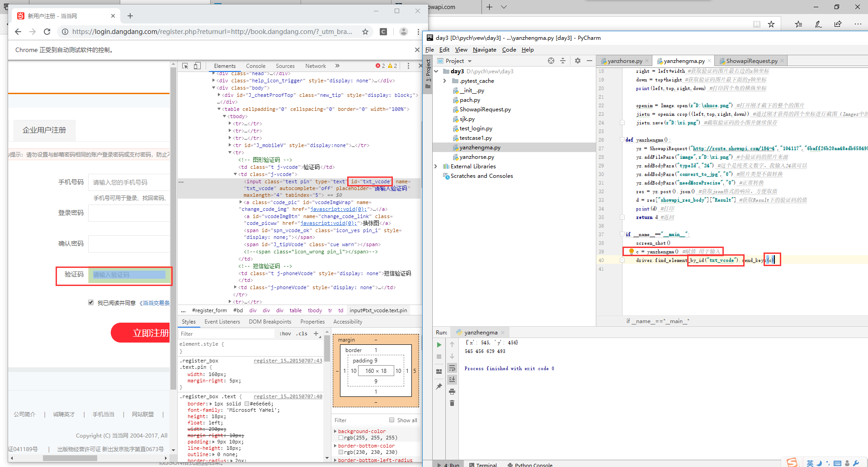Open the Terminal tool window tab

(483, 464)
